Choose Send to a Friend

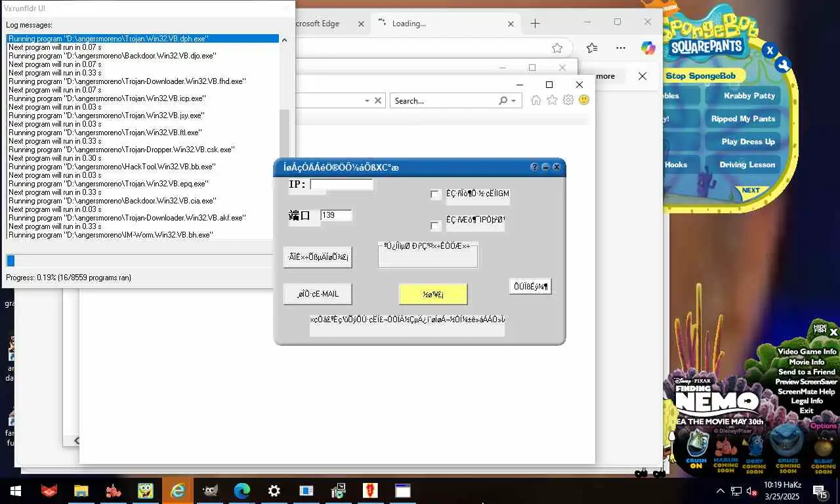[807, 371]
